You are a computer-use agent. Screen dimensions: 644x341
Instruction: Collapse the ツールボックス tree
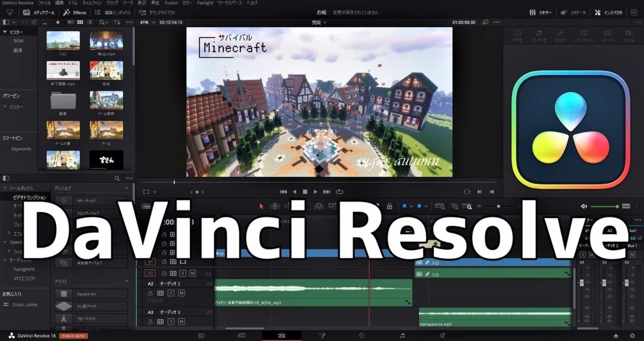tap(4, 188)
